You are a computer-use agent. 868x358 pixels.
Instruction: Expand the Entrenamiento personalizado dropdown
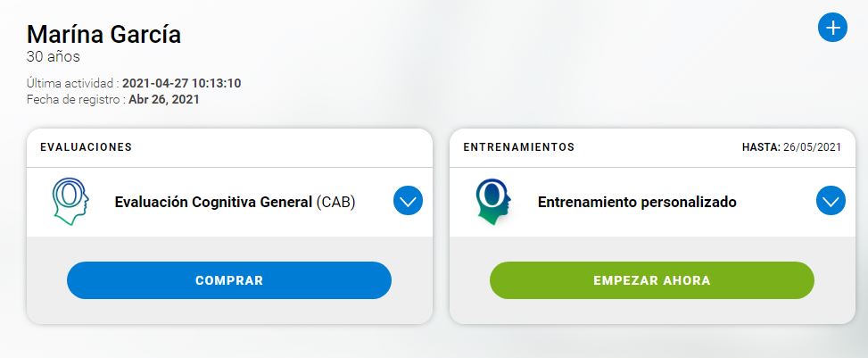831,202
